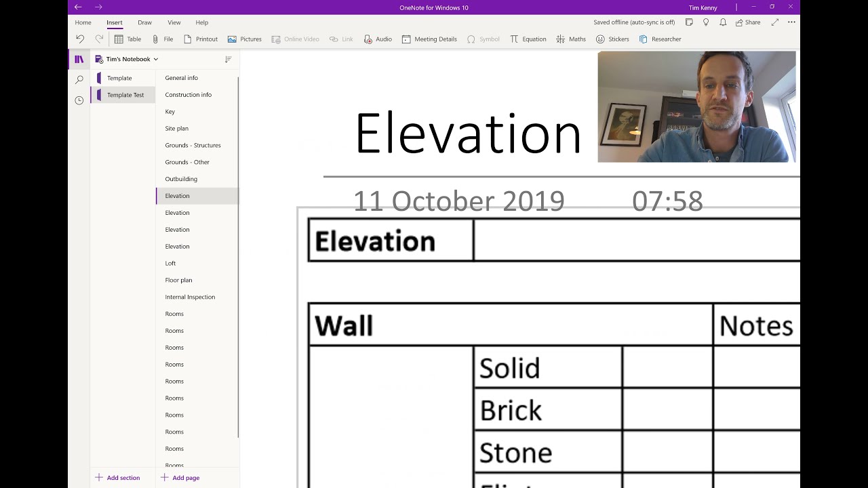Select the Template Test section
Viewport: 868px width, 488px height.
tap(123, 95)
